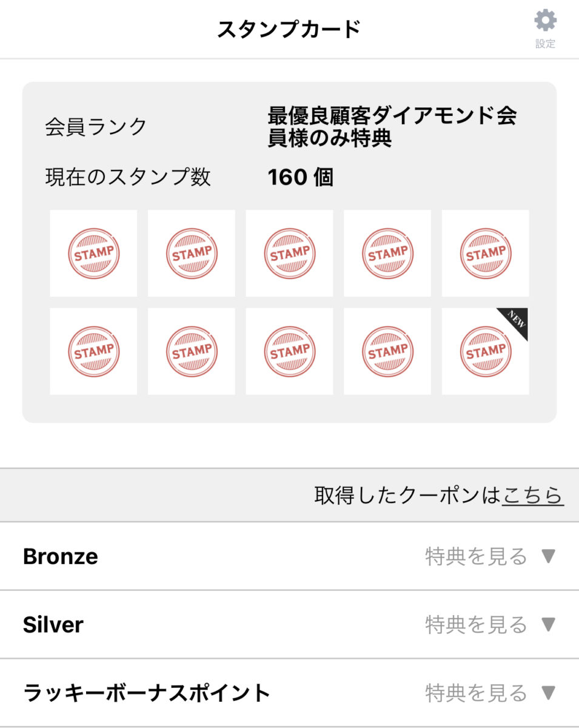
Task: Expand the Bronze benefits triangle arrow
Action: [x=548, y=556]
